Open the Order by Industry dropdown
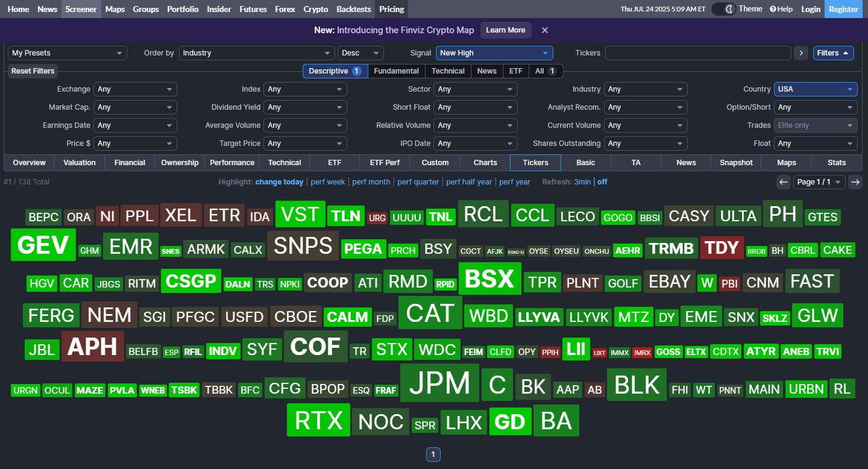Screen dimensions: 868x469 257,53
